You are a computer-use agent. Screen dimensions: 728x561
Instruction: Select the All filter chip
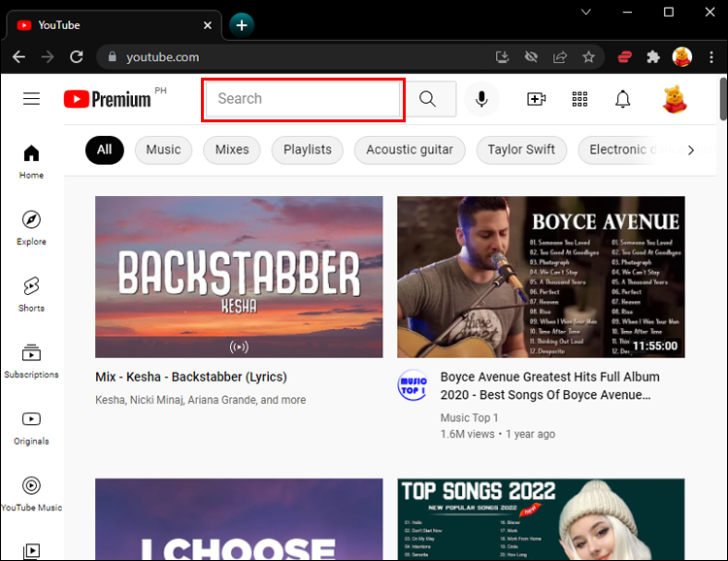(105, 150)
